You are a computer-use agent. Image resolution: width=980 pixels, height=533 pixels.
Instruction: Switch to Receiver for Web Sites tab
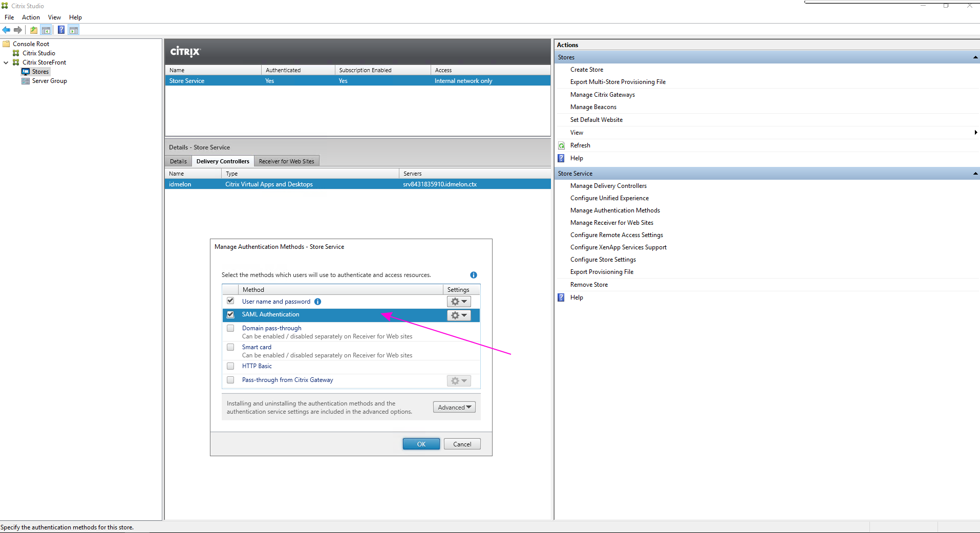coord(286,161)
